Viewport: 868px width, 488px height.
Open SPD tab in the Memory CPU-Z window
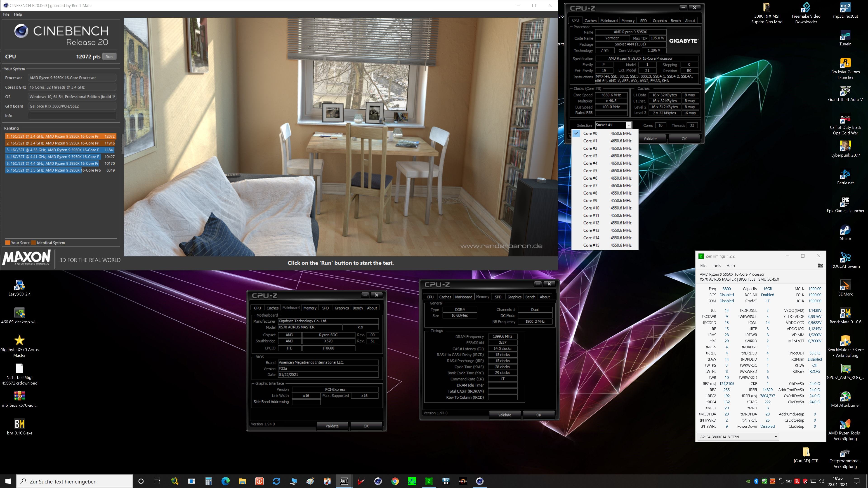click(498, 297)
